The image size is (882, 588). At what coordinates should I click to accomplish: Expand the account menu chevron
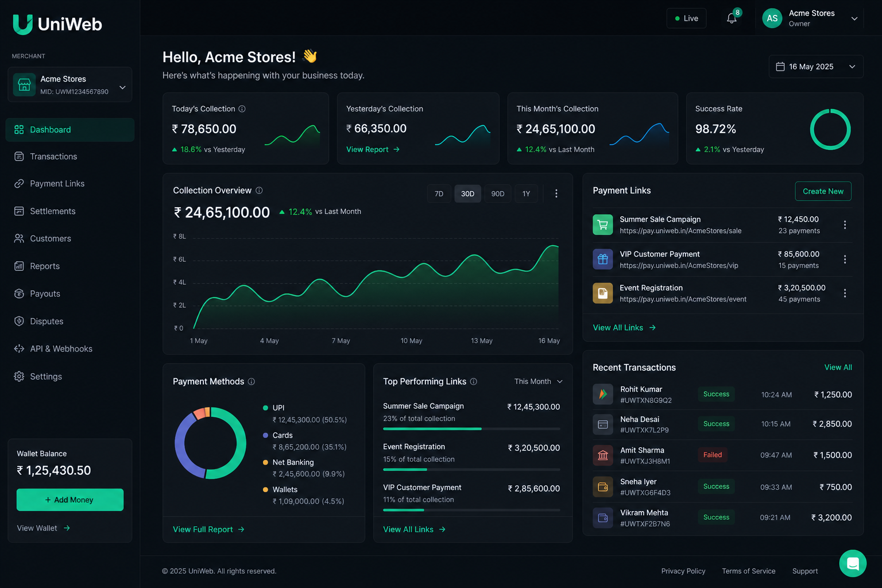click(854, 18)
